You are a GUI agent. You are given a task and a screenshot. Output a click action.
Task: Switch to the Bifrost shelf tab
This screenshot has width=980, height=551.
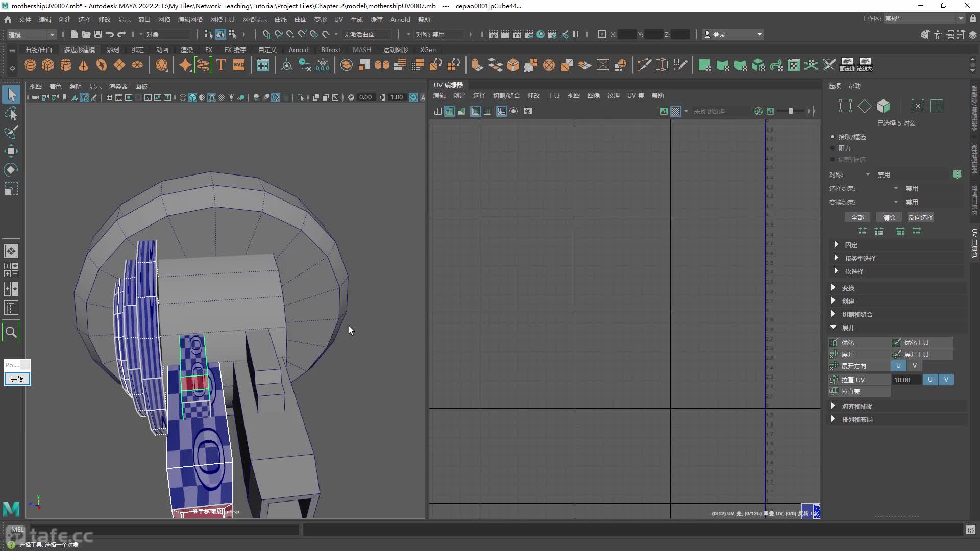pyautogui.click(x=331, y=49)
